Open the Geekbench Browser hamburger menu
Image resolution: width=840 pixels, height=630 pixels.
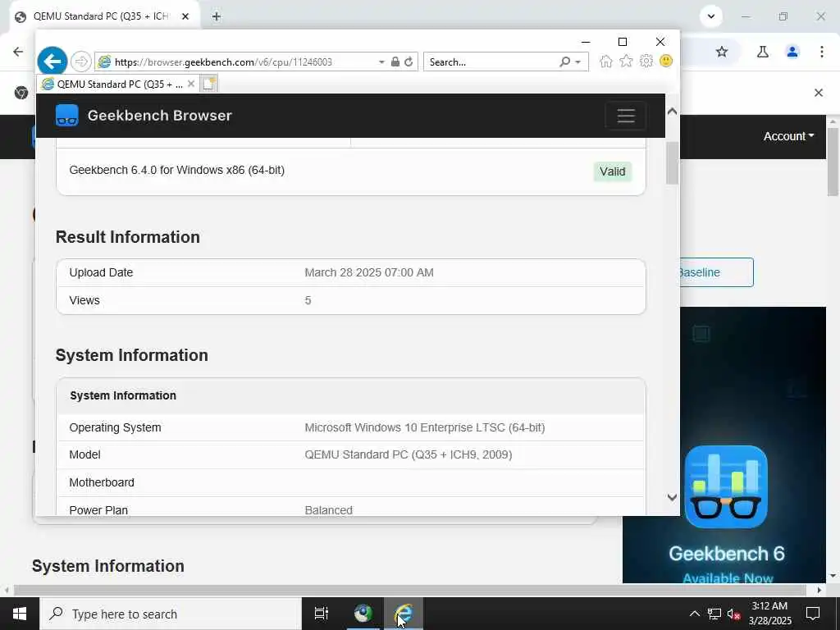click(x=626, y=116)
